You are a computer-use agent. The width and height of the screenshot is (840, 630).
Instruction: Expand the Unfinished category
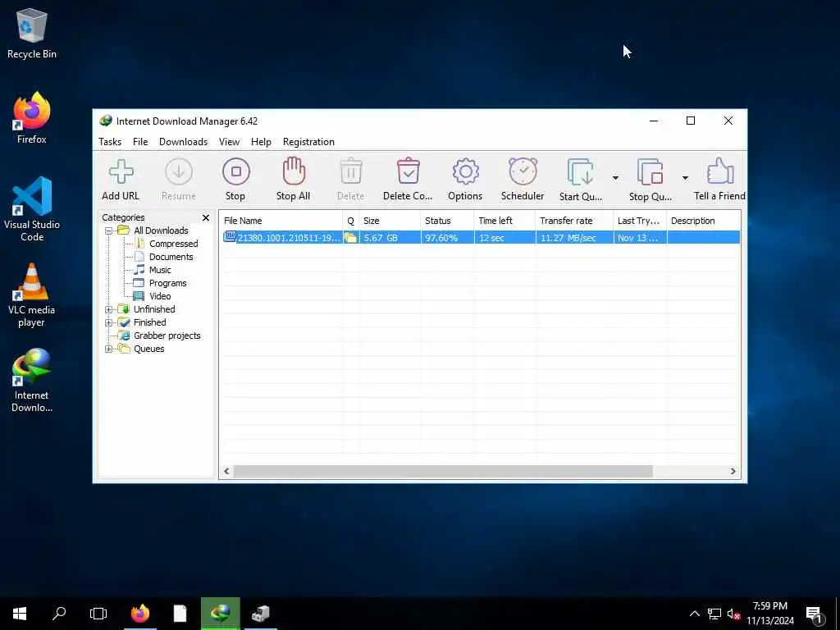(109, 309)
